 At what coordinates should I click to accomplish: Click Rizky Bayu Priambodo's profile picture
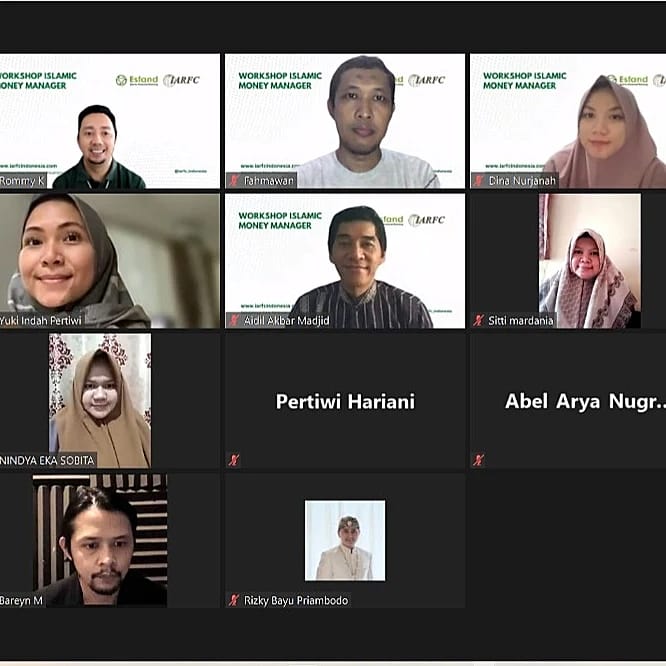click(345, 540)
